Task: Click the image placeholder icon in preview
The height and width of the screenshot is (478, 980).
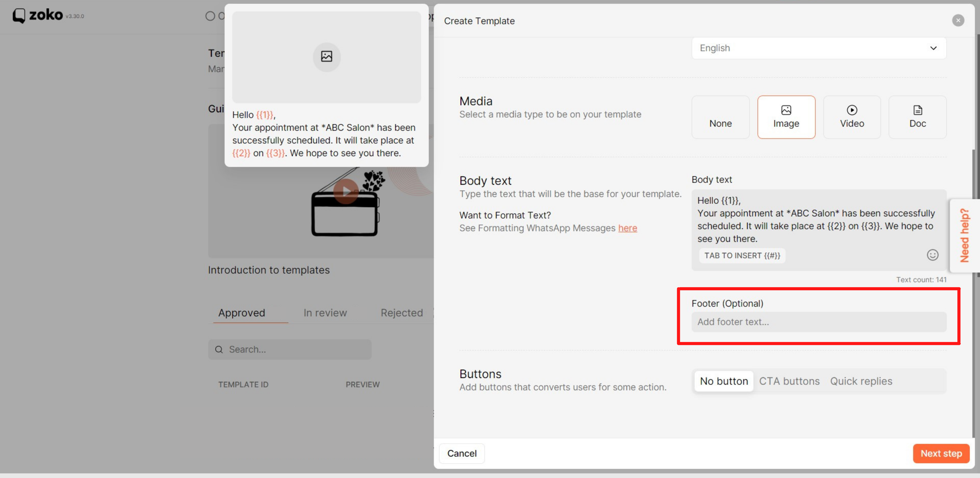Action: (x=326, y=57)
